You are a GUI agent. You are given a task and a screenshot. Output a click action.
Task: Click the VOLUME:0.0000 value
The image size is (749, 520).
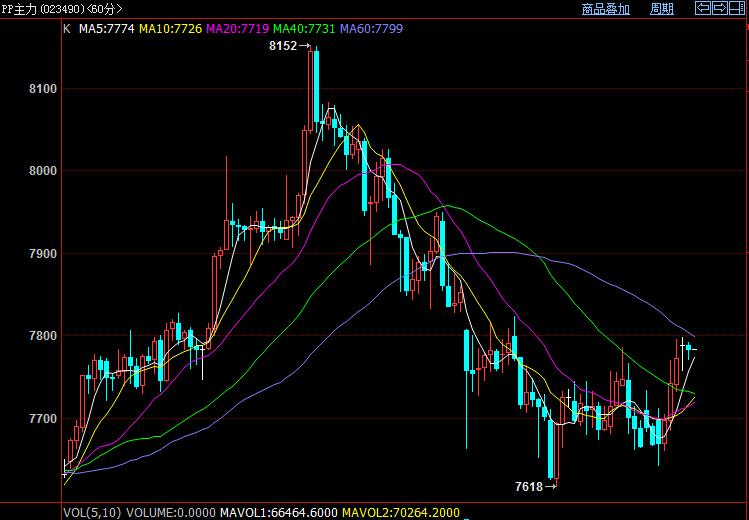171,513
